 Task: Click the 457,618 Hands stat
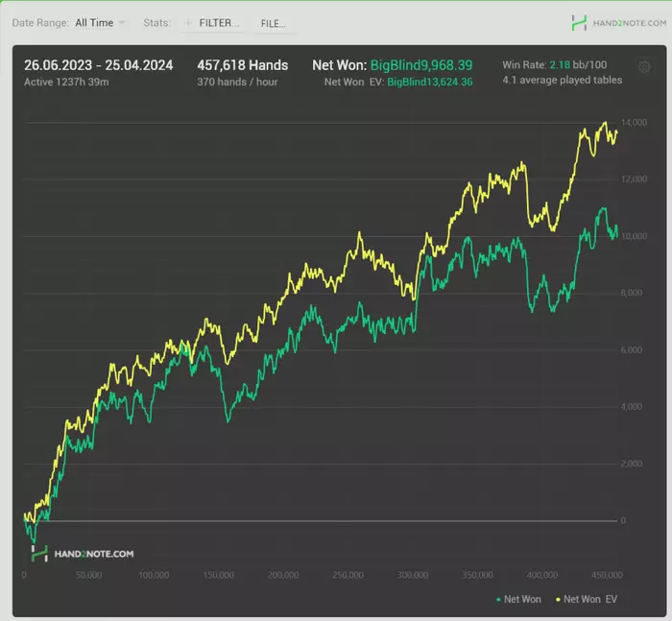(242, 65)
